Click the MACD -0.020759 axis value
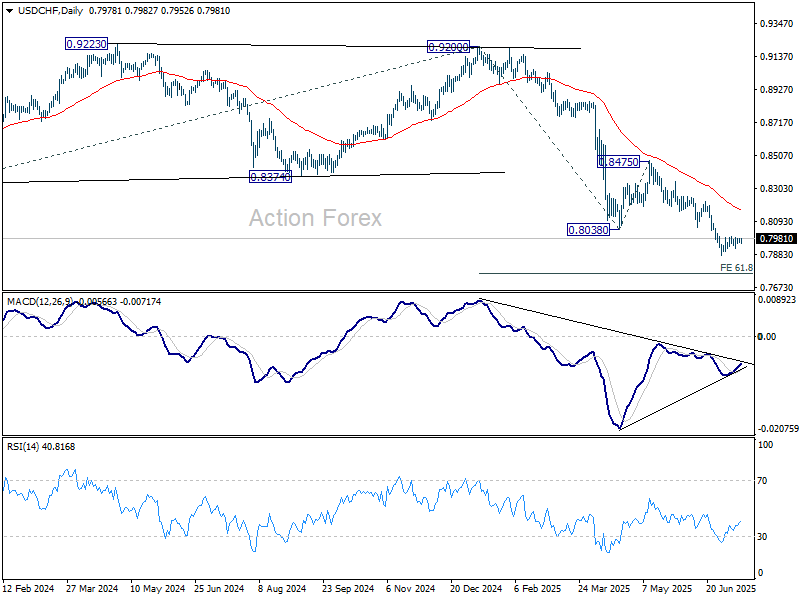 click(x=776, y=428)
